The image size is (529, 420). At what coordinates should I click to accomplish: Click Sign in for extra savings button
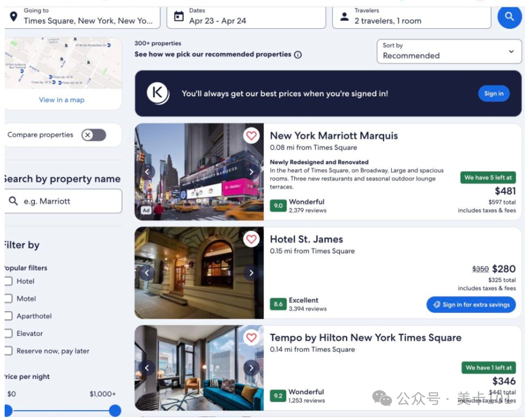click(471, 305)
